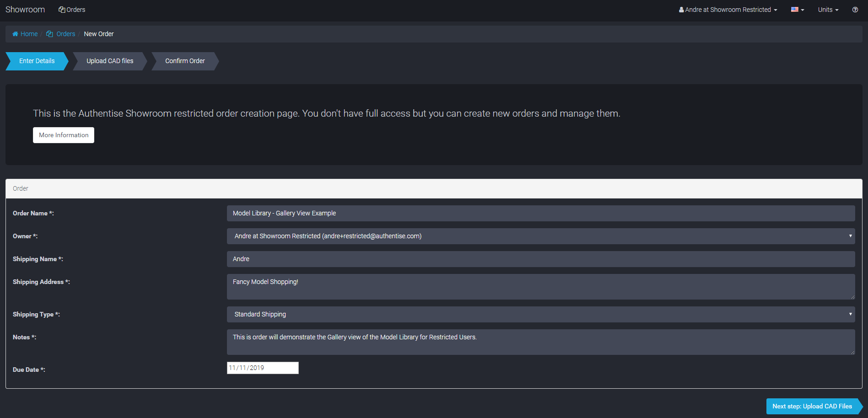Click the Showroom brand link
The width and height of the screenshot is (868, 418).
pos(25,10)
